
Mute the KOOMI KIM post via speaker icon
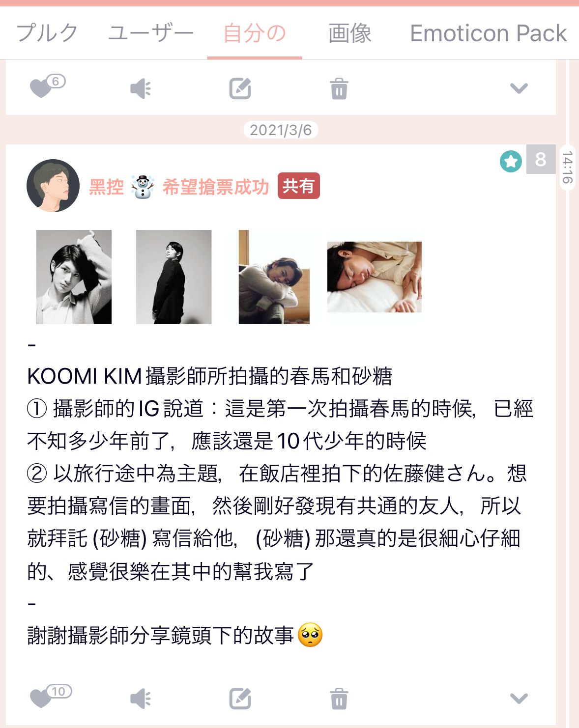click(141, 699)
